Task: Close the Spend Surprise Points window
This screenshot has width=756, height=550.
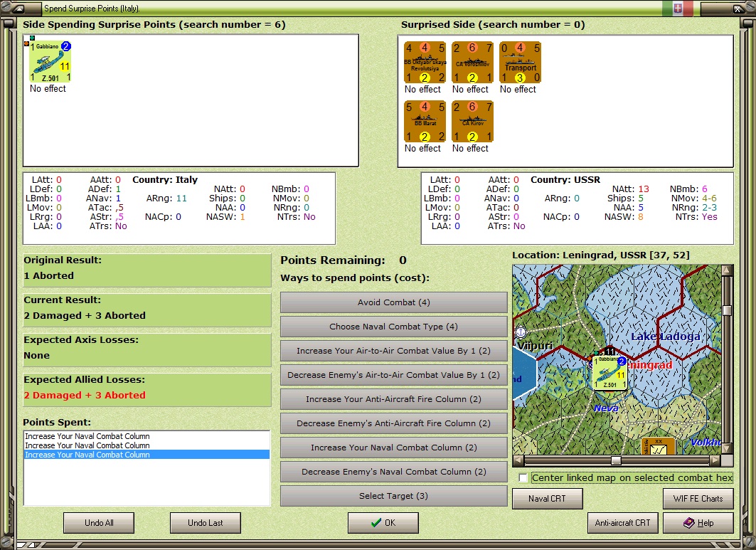Action: tap(739, 9)
